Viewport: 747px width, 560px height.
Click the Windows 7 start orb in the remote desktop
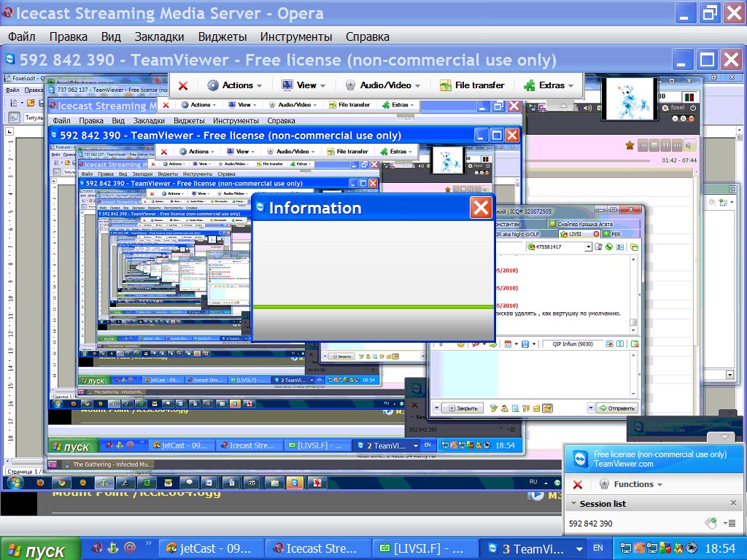pos(15,483)
